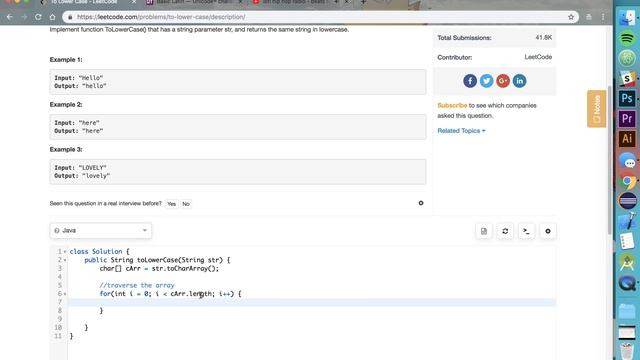Open the yellow Notes side tab
The width and height of the screenshot is (640, 360).
[x=596, y=109]
